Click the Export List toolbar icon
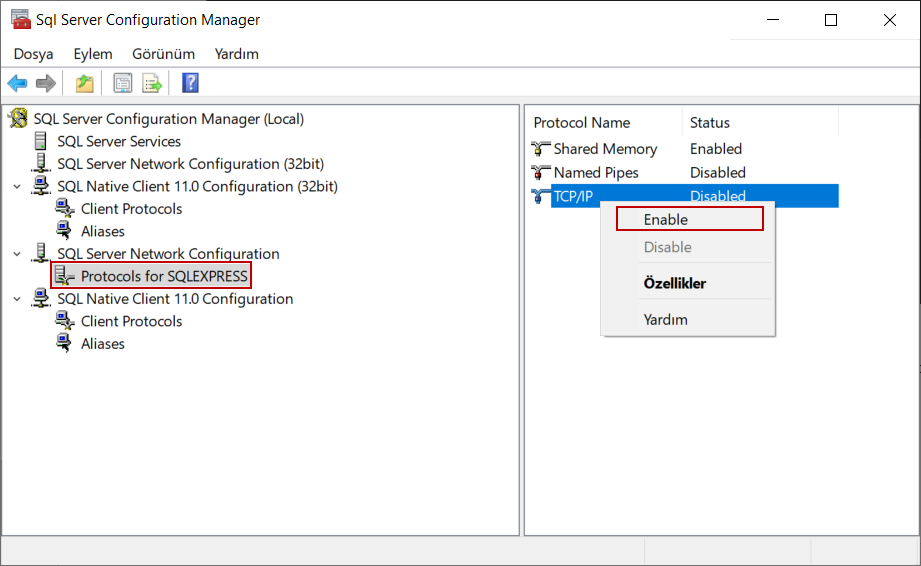Viewport: 921px width, 566px height. [x=152, y=84]
